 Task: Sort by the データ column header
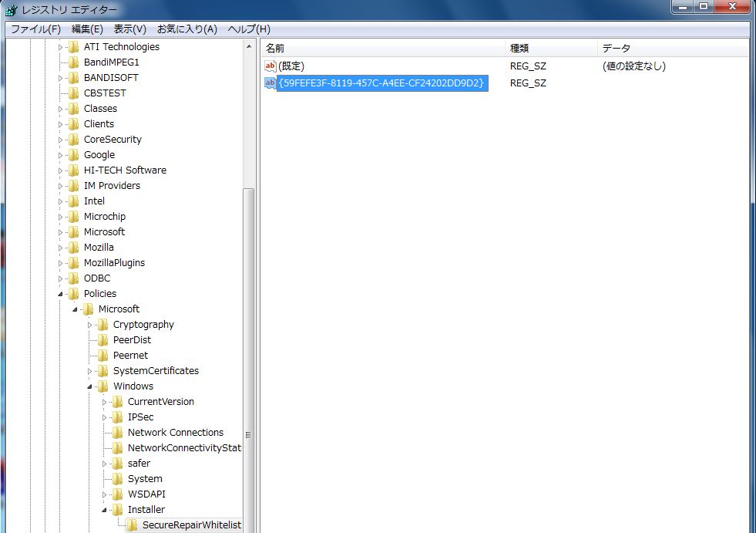(673, 49)
